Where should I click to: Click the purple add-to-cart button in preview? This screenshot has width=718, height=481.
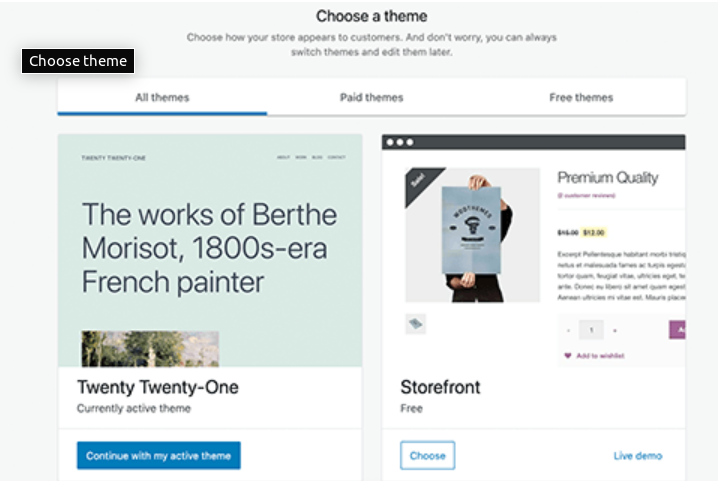pyautogui.click(x=676, y=330)
